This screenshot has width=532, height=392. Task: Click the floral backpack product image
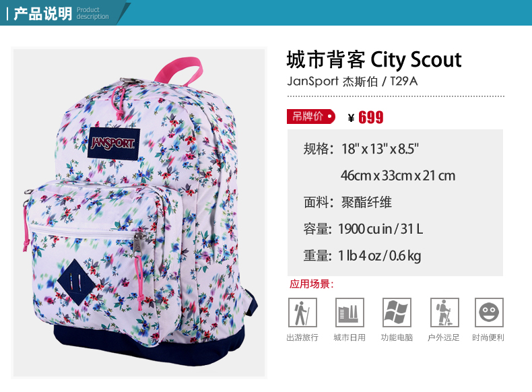[139, 212]
